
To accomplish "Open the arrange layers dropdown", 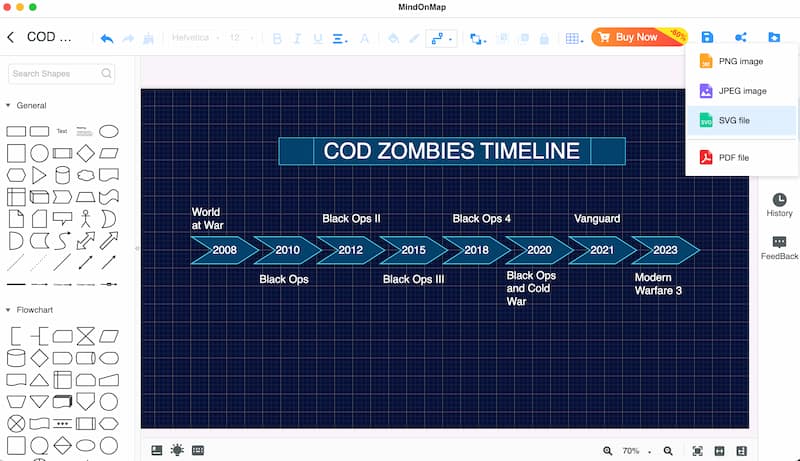I will [x=478, y=39].
